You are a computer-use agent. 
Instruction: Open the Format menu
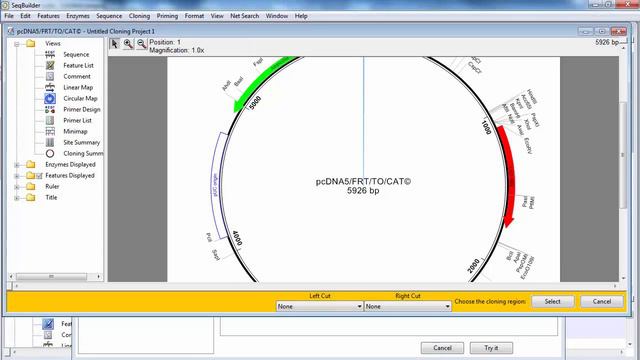pyautogui.click(x=194, y=16)
